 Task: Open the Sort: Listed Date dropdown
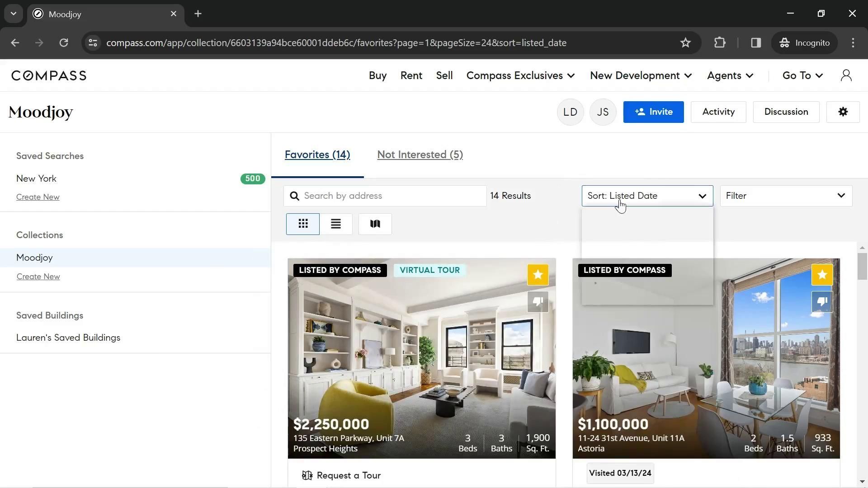647,196
